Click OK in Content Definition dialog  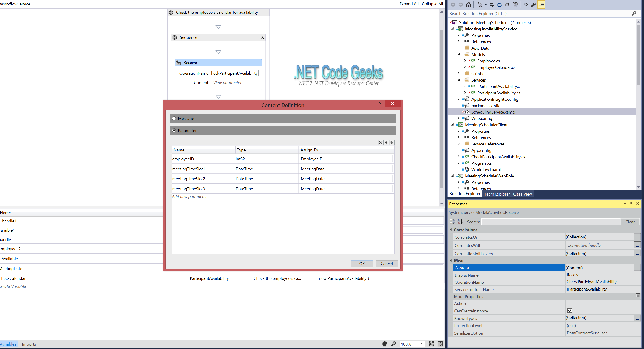pyautogui.click(x=362, y=263)
